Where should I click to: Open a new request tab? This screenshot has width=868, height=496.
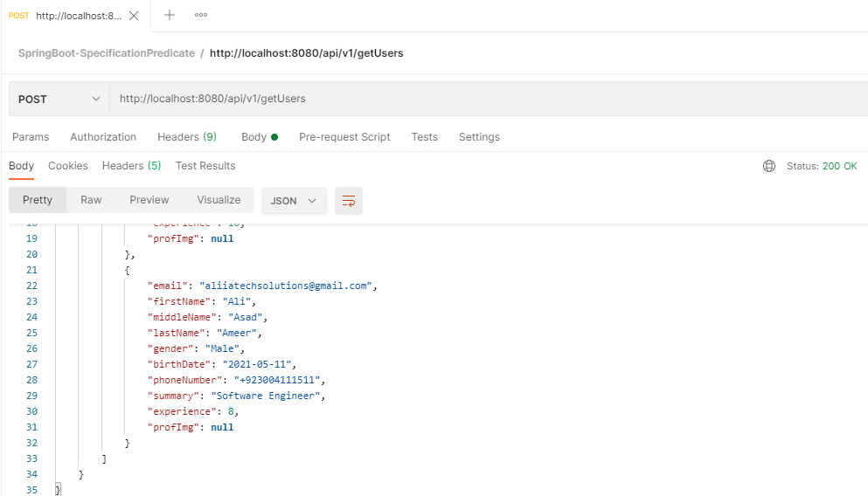(170, 15)
